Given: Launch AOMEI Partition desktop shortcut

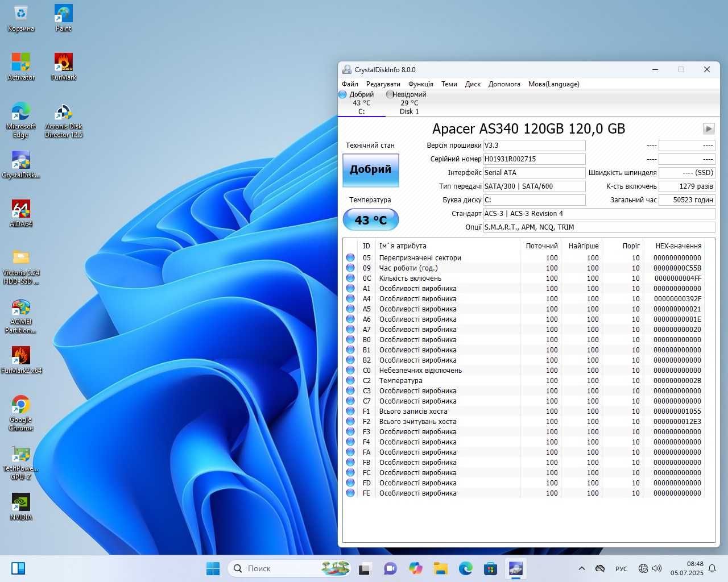Looking at the screenshot, I should click(x=21, y=316).
